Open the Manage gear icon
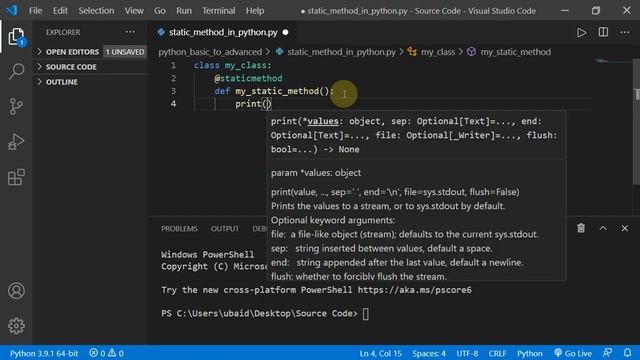This screenshot has height=360, width=640. (x=16, y=326)
